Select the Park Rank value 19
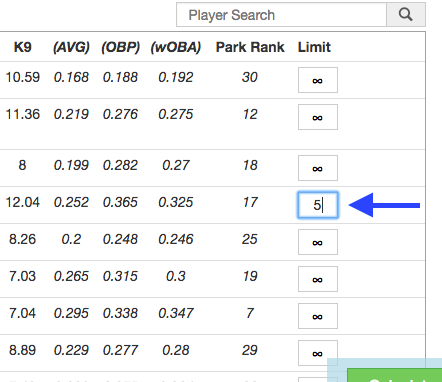 click(x=250, y=276)
